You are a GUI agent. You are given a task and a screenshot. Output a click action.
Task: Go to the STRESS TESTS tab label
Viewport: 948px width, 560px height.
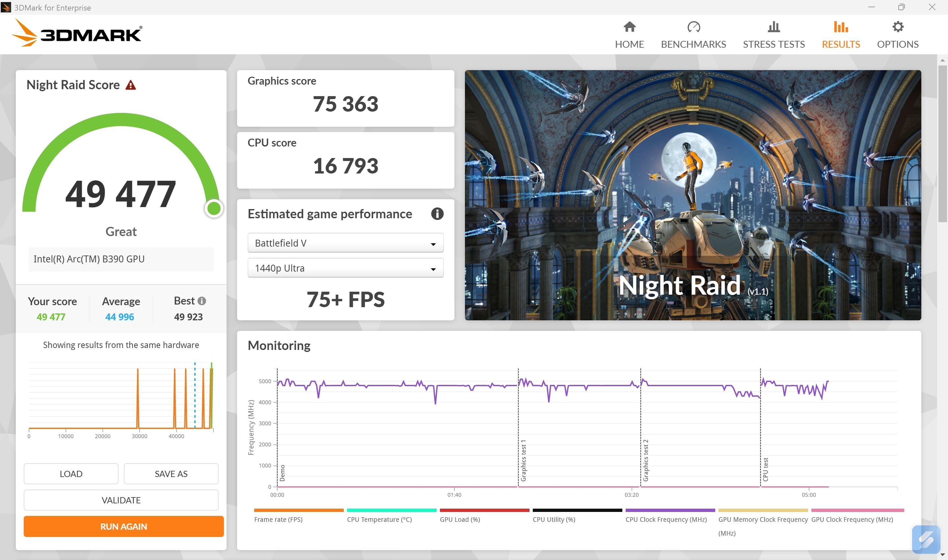tap(774, 44)
